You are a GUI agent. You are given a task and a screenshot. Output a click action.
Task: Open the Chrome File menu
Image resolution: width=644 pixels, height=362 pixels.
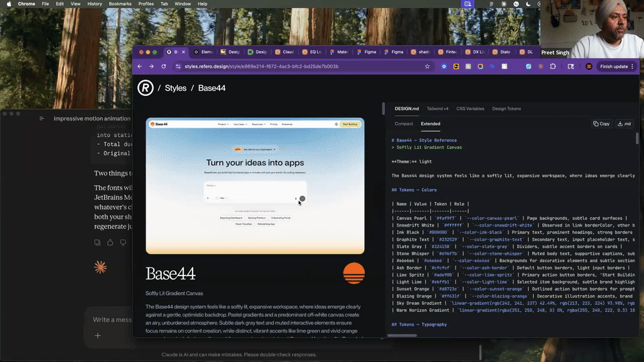(45, 4)
